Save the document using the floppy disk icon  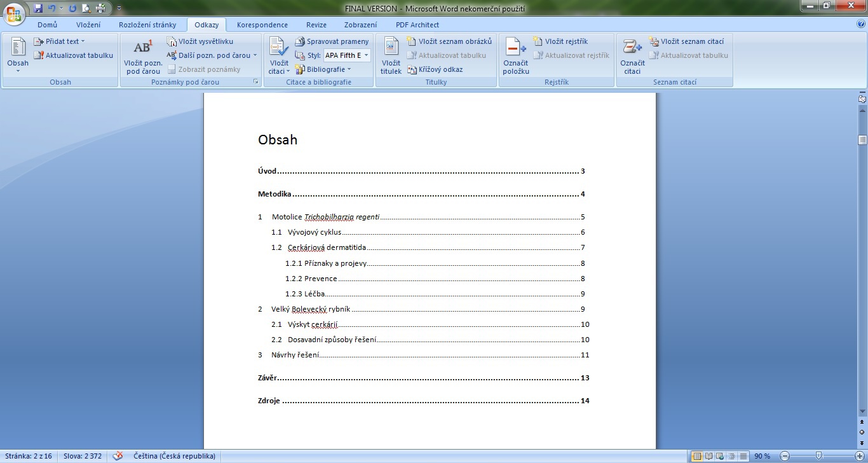[x=38, y=8]
